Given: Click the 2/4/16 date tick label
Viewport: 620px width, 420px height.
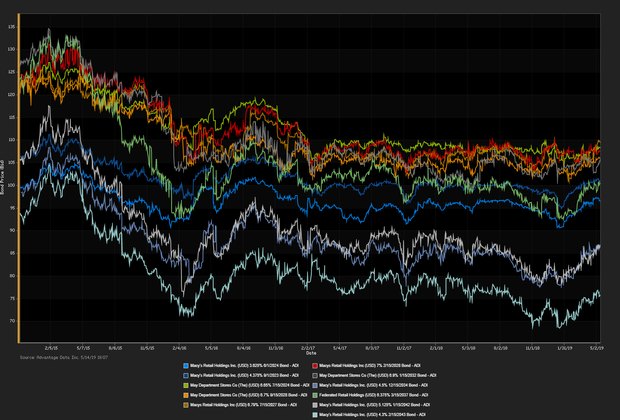Looking at the screenshot, I should pyautogui.click(x=179, y=348).
